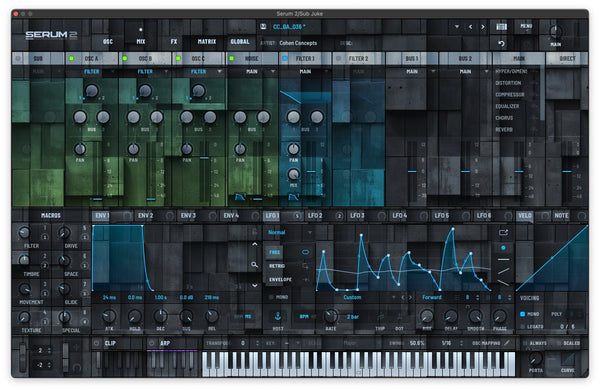Switch to the GLOBAL tab
This screenshot has height=391, width=600.
point(240,41)
